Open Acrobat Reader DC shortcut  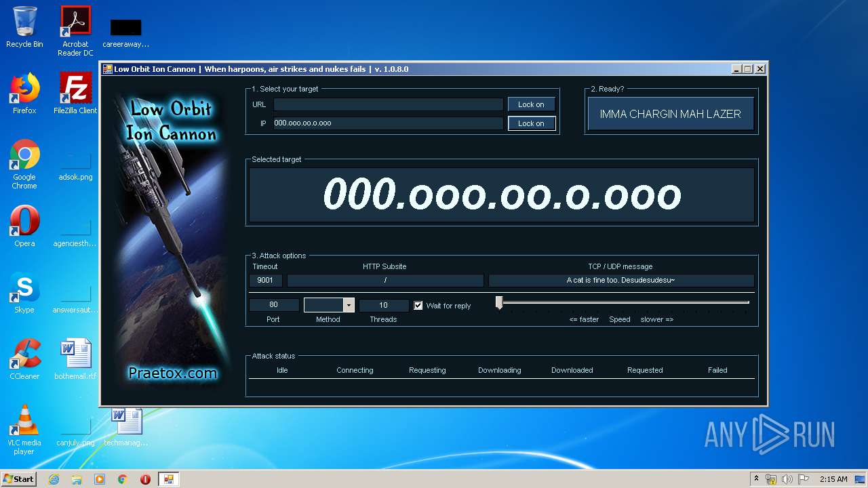point(75,30)
